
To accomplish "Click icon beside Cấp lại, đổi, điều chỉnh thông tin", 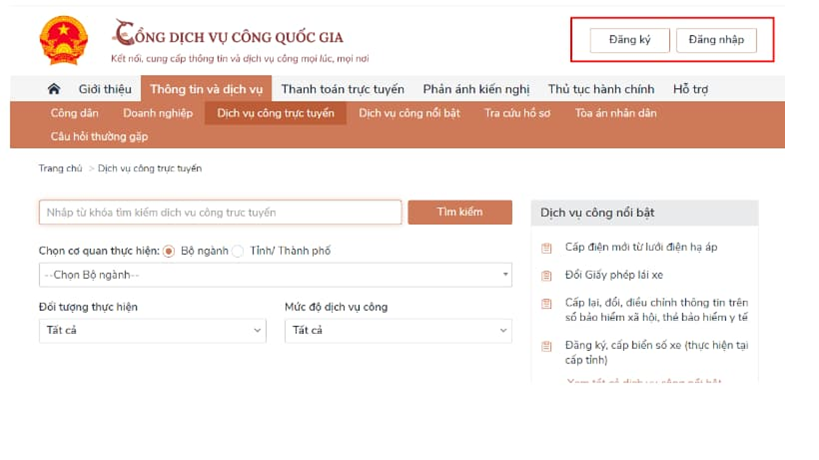I will (x=546, y=303).
